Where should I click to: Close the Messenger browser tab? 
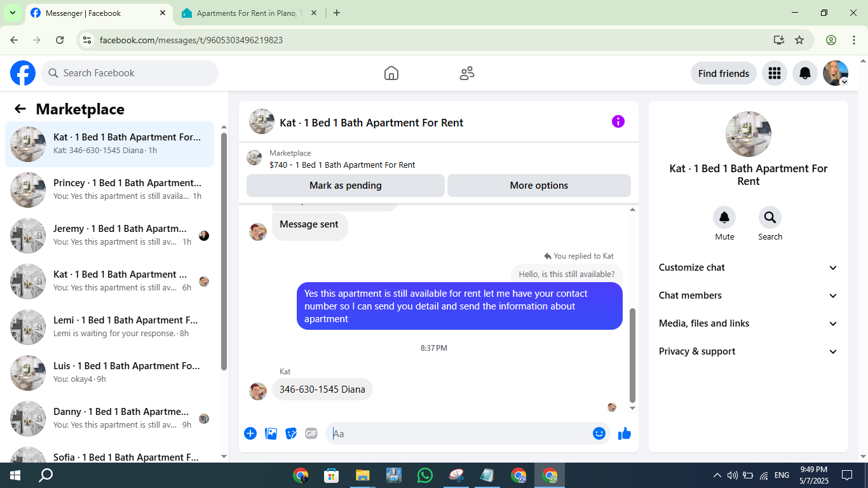(x=163, y=13)
